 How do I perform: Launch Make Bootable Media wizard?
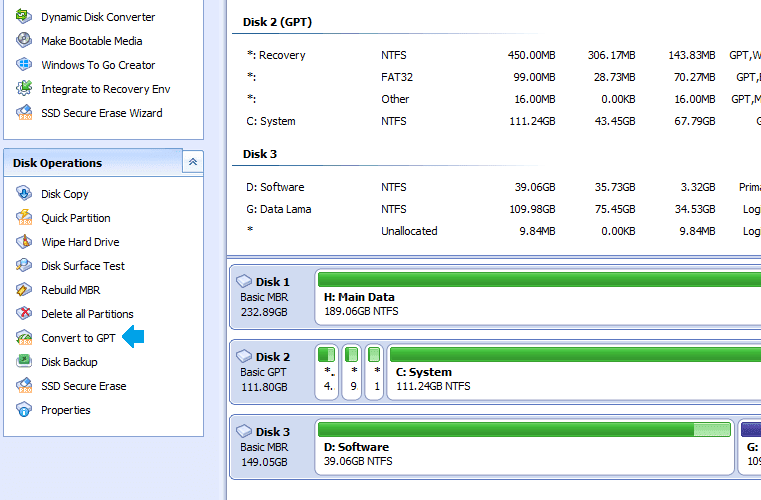92,41
